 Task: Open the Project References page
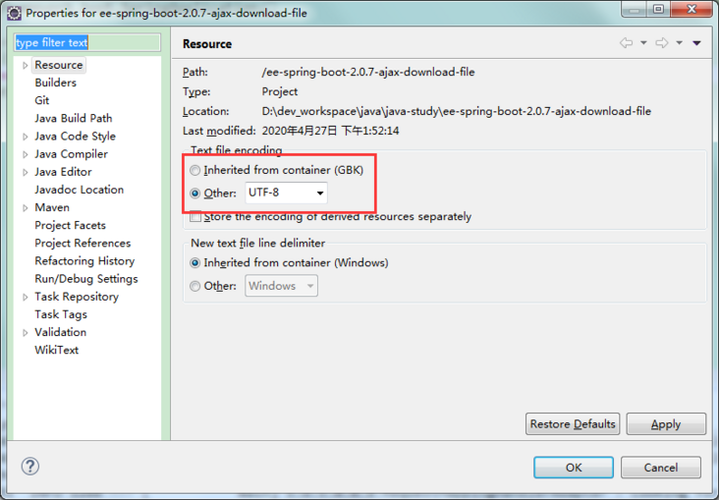point(83,243)
